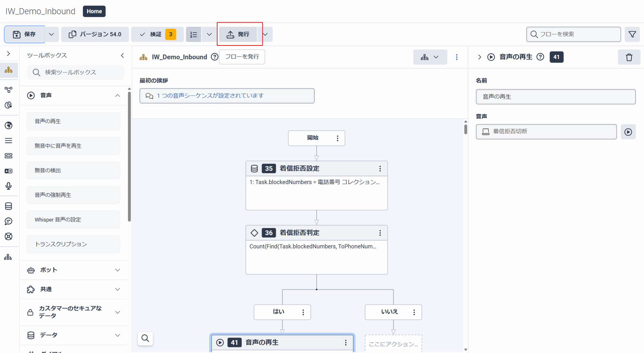Open the 音声の再生 node 41 options menu
The width and height of the screenshot is (644, 353).
coord(346,342)
